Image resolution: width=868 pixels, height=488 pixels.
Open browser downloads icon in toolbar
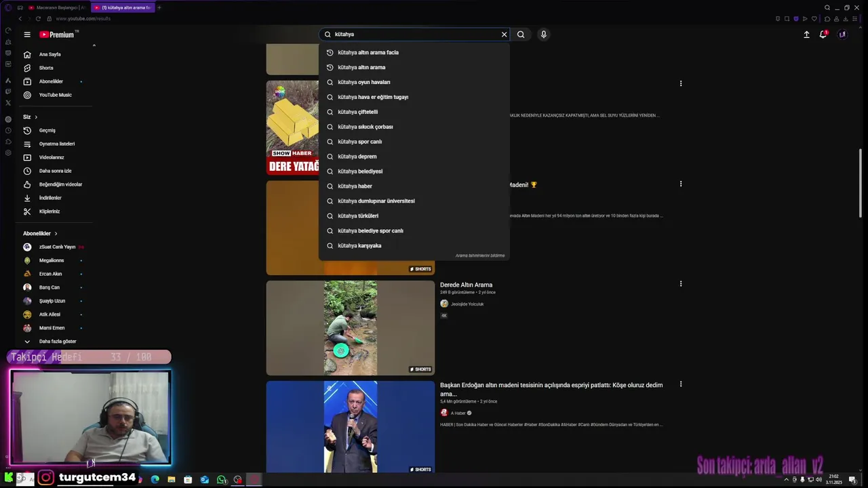click(x=845, y=19)
